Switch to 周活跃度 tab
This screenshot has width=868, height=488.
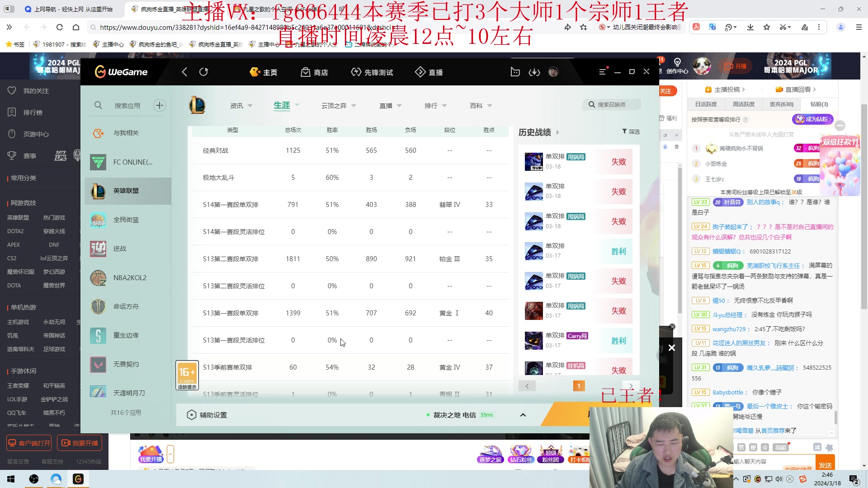click(744, 104)
